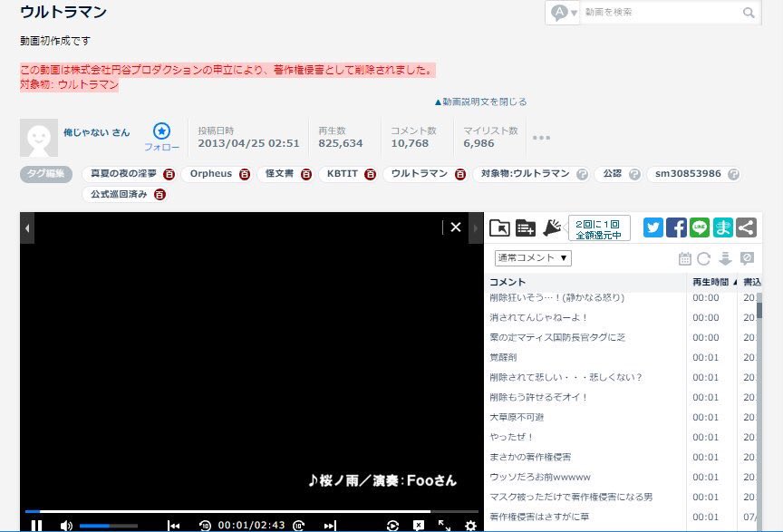Click left arrow at player top-left
Image resolution: width=783 pixels, height=532 pixels.
(x=27, y=228)
